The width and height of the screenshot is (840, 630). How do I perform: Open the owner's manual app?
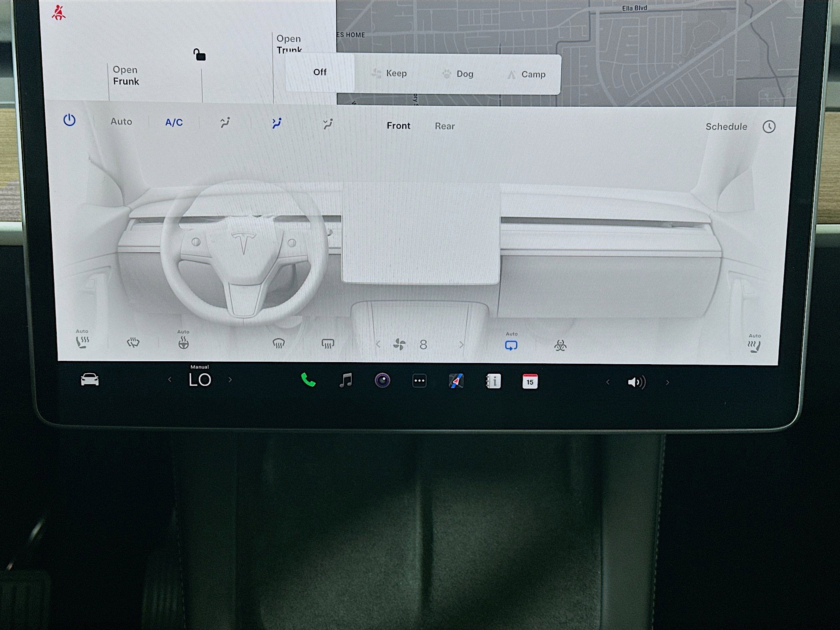click(493, 380)
